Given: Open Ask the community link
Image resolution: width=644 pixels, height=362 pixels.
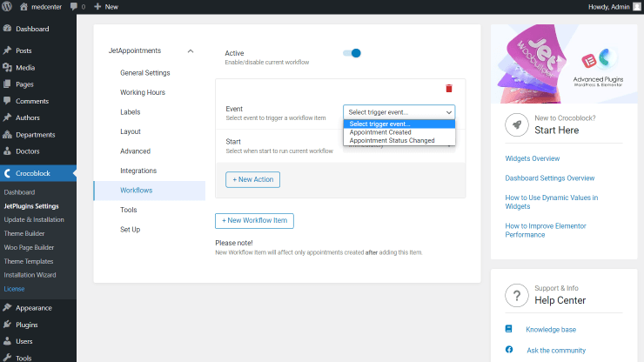Looking at the screenshot, I should click(556, 351).
